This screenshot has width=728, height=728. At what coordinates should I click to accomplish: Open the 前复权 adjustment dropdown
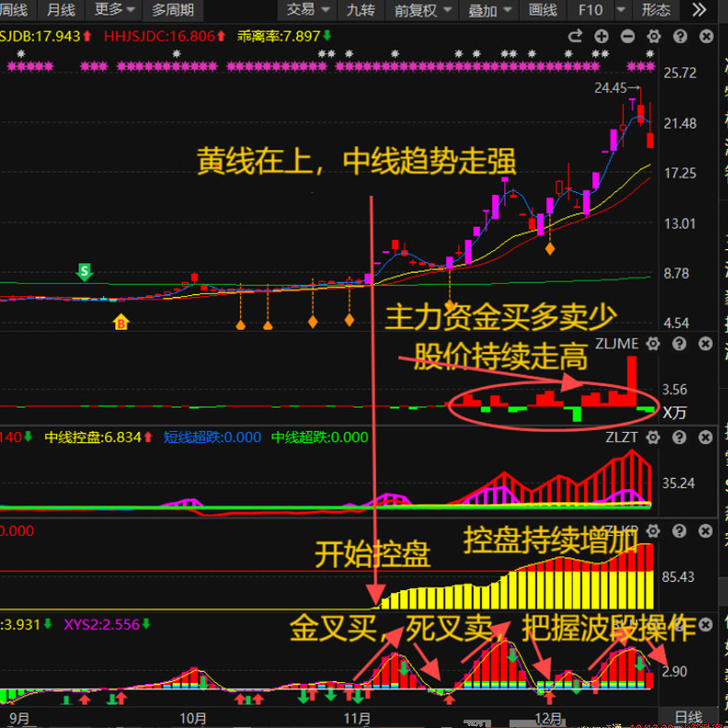(x=422, y=9)
